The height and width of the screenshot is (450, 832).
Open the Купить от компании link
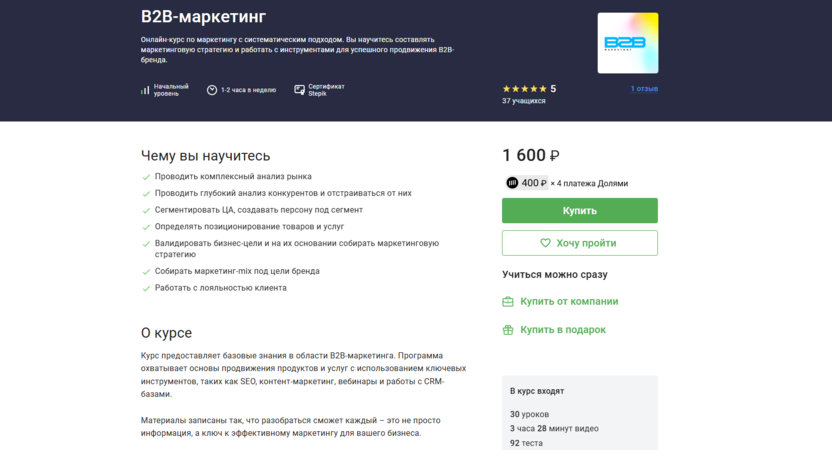click(x=569, y=301)
